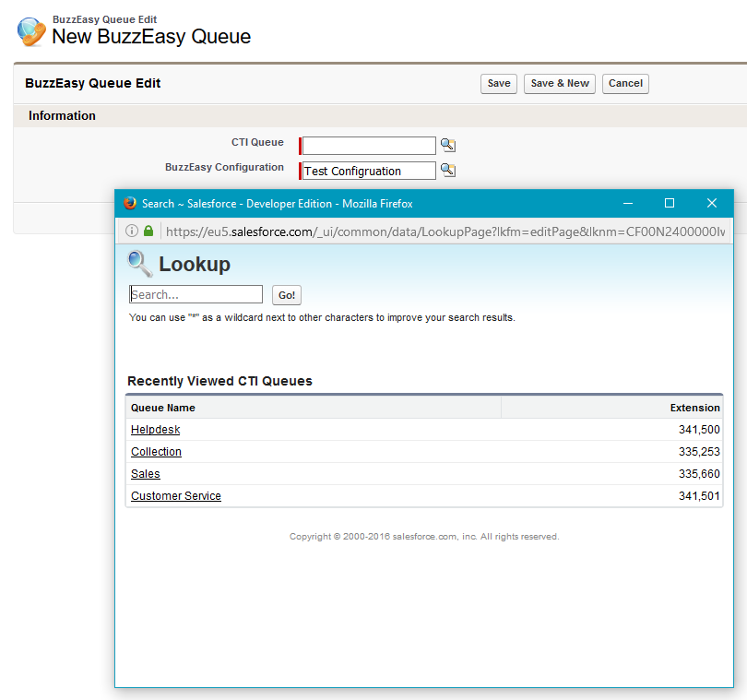Click the Firefox icon in the popup title bar
Viewport: 747px width, 700px height.
[128, 203]
